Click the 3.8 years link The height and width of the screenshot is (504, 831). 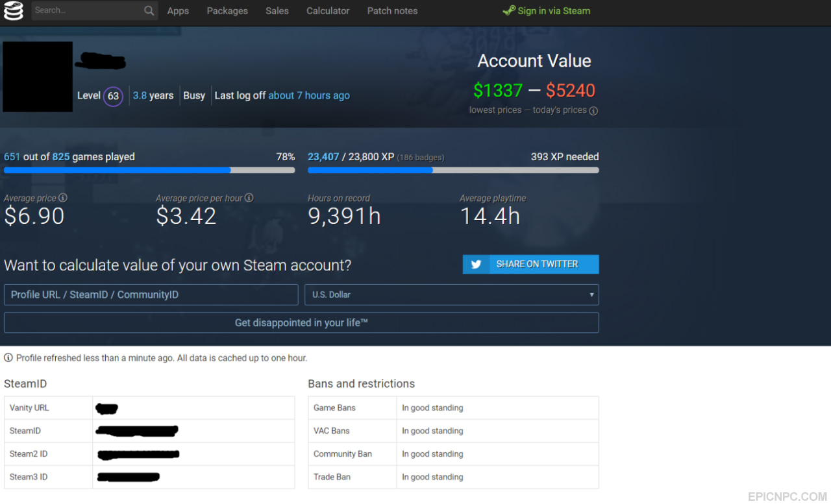pyautogui.click(x=140, y=95)
